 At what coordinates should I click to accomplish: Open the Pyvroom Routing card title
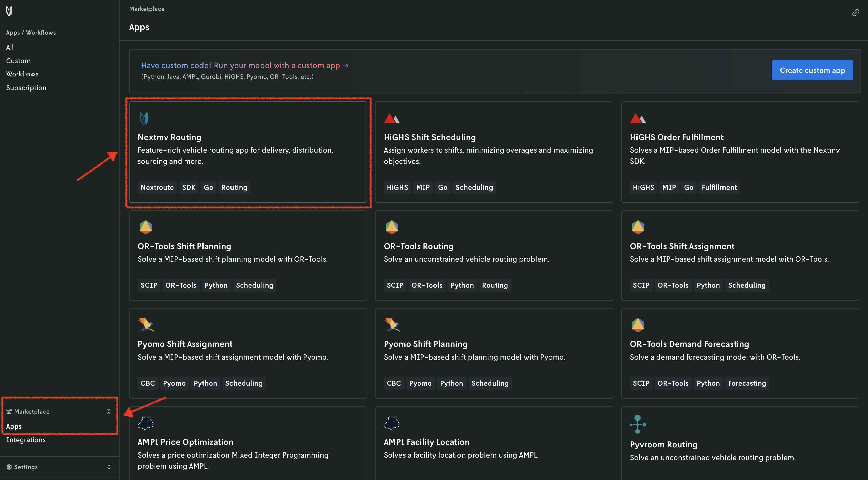663,445
